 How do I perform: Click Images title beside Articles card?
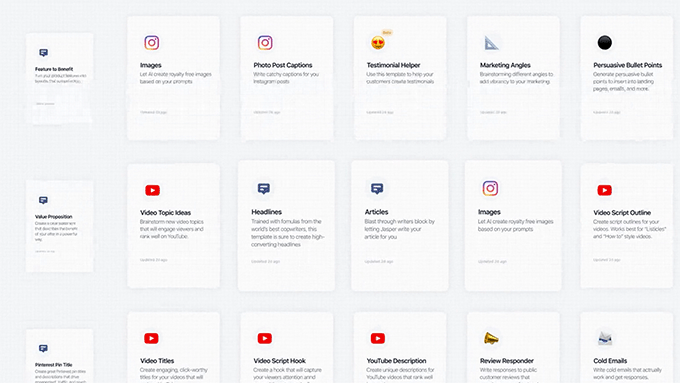(x=489, y=212)
